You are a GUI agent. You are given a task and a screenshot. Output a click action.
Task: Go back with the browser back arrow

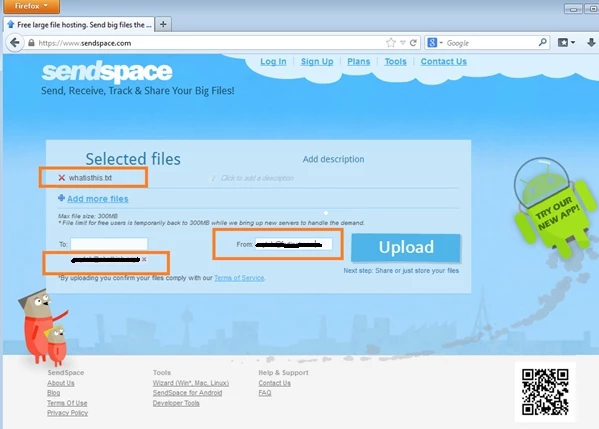click(x=15, y=42)
